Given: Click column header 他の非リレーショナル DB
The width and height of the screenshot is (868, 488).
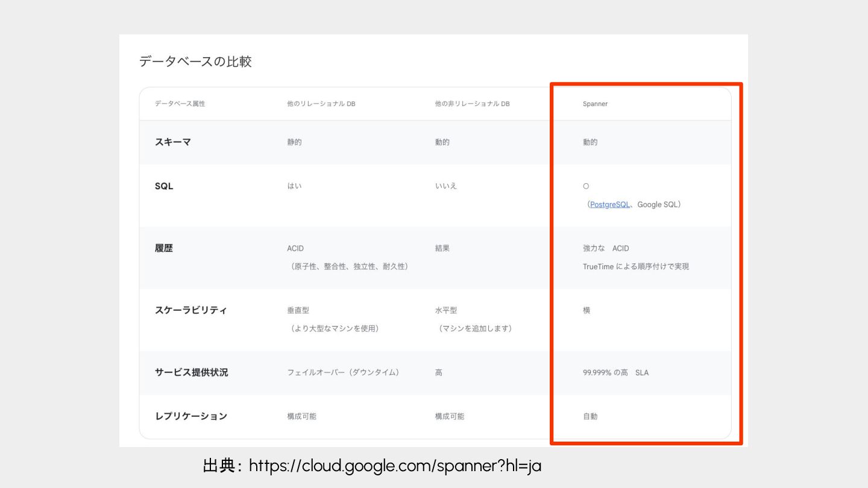Looking at the screenshot, I should pos(473,104).
